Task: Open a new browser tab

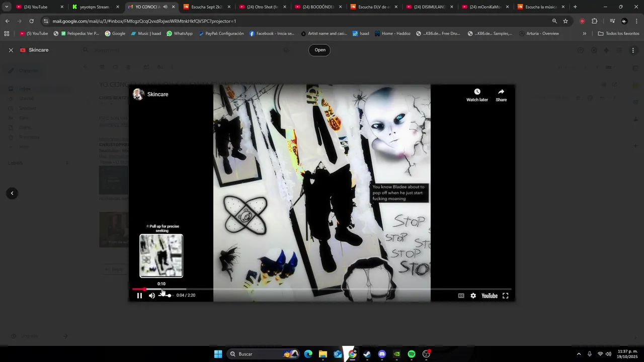Action: click(575, 7)
